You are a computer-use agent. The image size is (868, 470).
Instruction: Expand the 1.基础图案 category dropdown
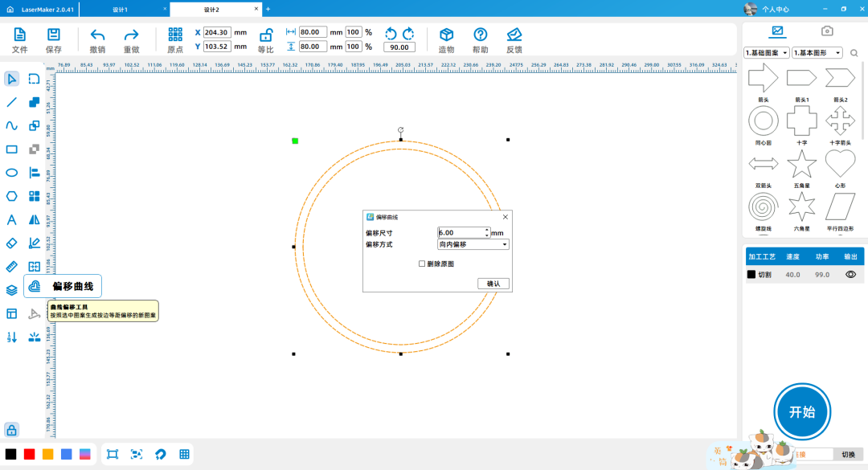(767, 53)
